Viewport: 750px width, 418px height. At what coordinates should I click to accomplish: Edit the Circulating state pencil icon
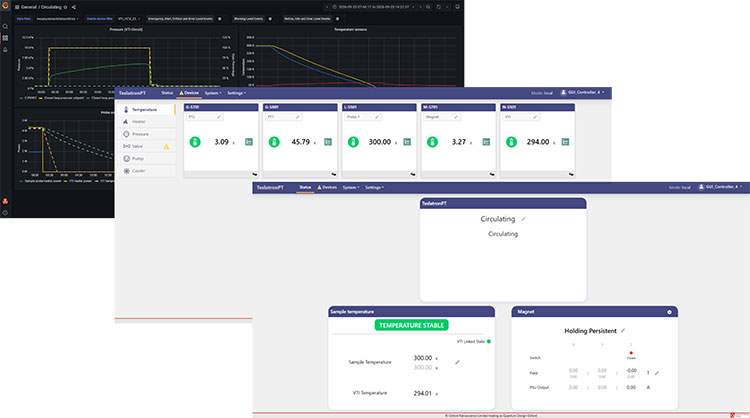pyautogui.click(x=523, y=219)
